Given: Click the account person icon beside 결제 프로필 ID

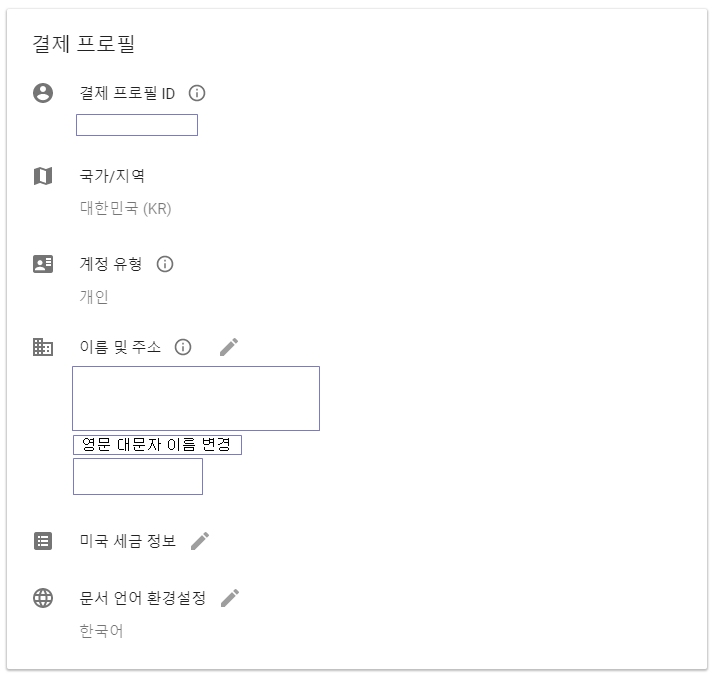Looking at the screenshot, I should click(x=43, y=93).
